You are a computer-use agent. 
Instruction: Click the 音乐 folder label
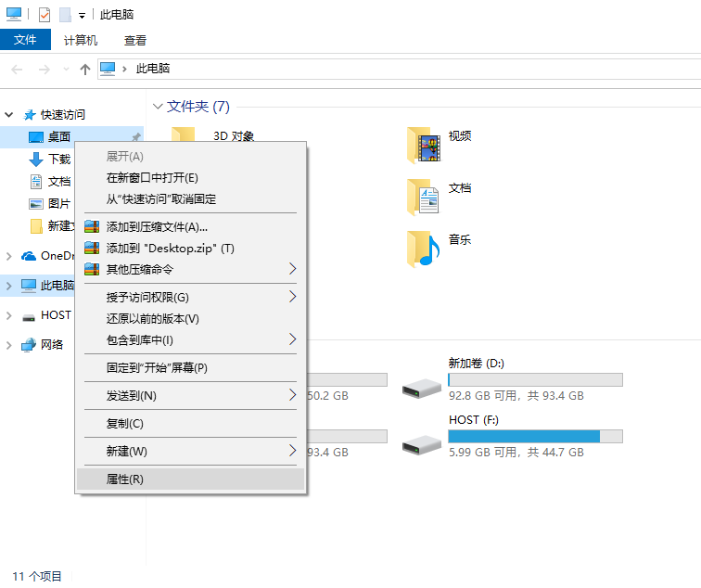(x=460, y=239)
